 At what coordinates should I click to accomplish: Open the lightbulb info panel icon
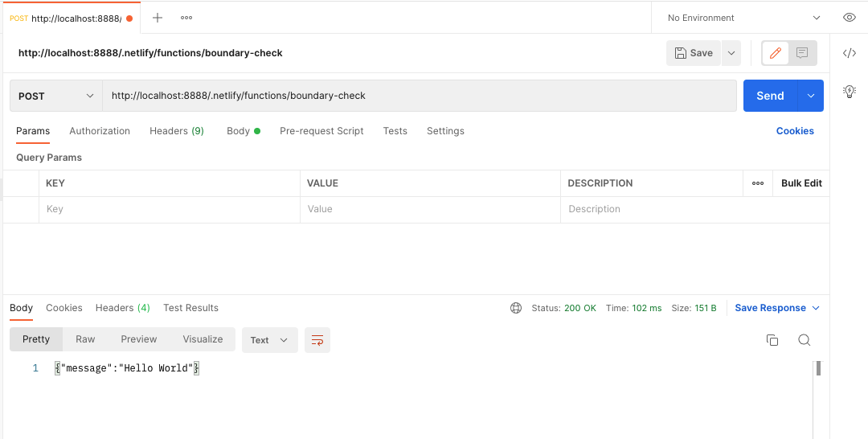coord(849,92)
